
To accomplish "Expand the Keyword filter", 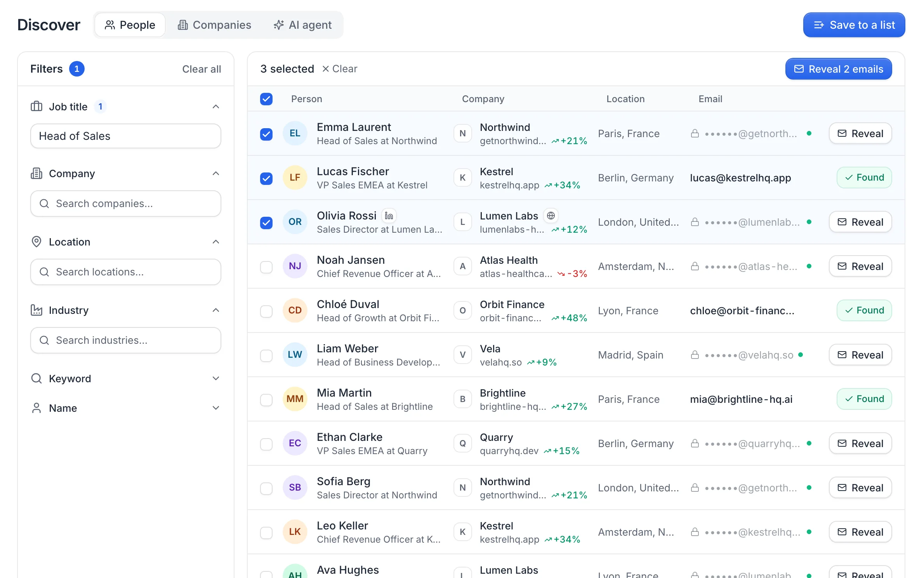I will pos(216,378).
